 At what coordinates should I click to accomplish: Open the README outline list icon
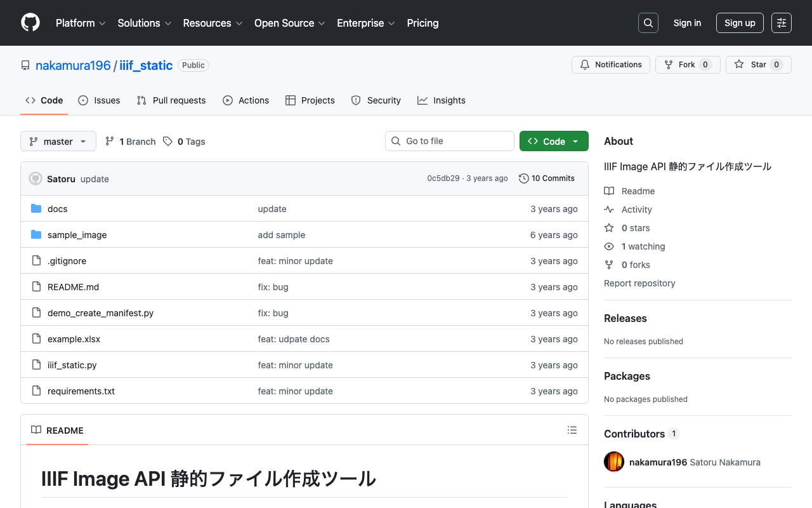[572, 430]
